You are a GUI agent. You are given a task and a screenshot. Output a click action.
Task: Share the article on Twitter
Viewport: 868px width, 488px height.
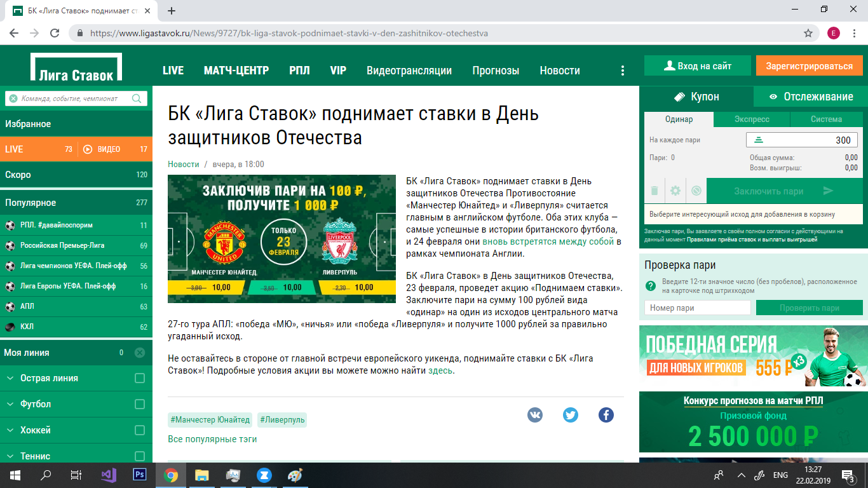click(x=571, y=415)
